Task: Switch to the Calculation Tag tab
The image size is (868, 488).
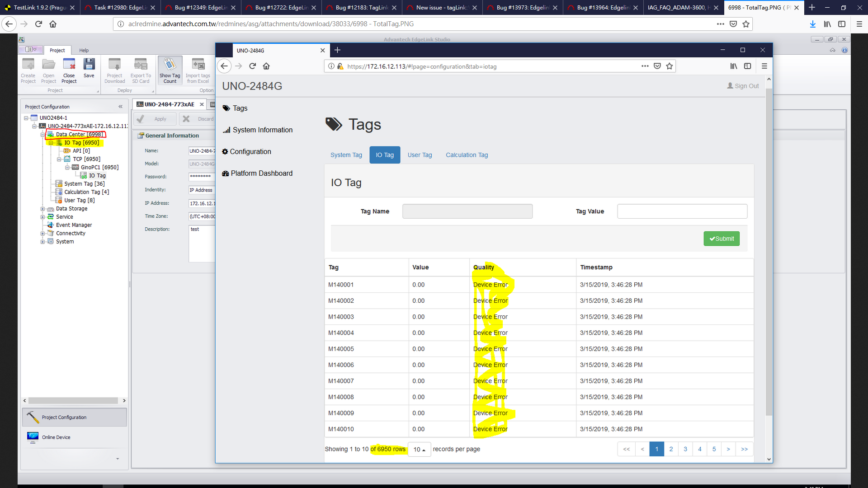Action: click(x=467, y=155)
